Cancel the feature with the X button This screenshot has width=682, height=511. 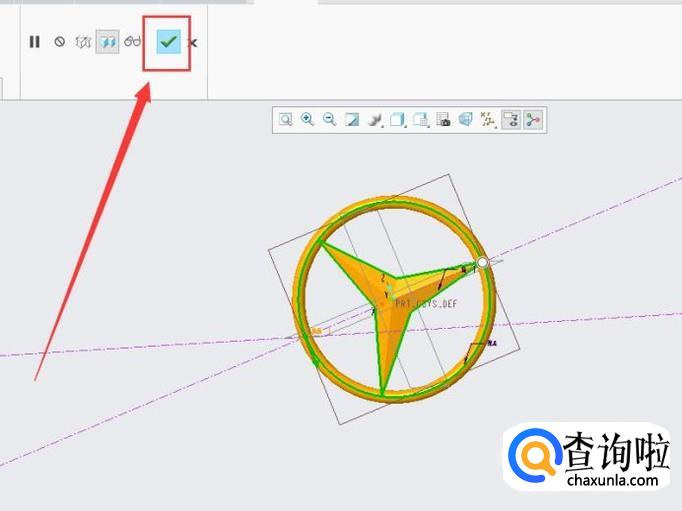pyautogui.click(x=193, y=43)
